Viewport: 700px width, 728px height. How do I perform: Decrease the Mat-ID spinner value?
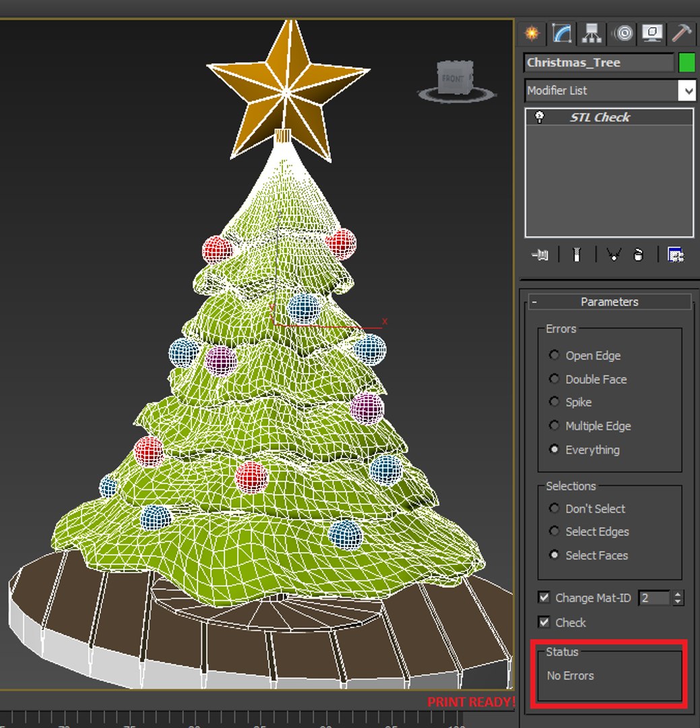tap(678, 602)
